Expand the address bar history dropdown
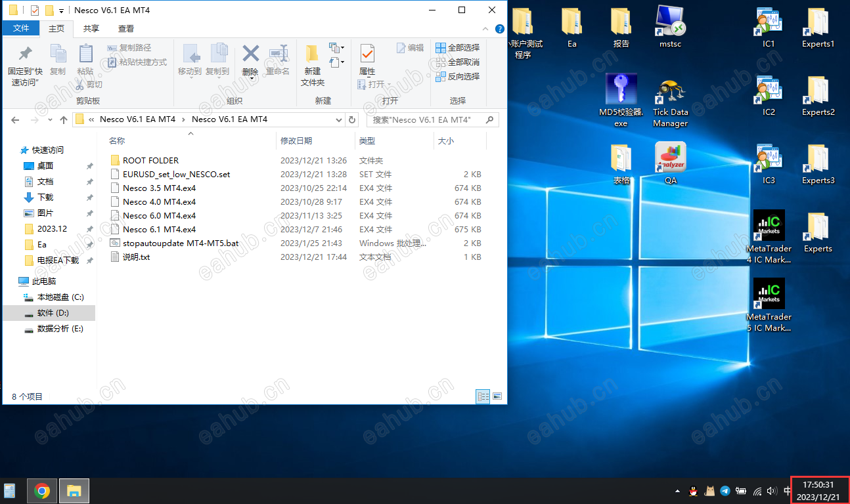Image resolution: width=850 pixels, height=504 pixels. tap(339, 120)
